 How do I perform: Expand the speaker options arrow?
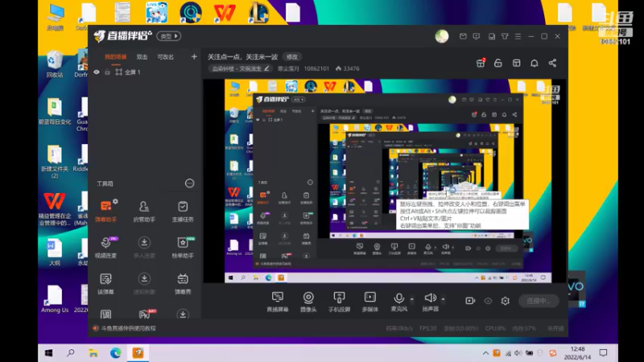pos(444,298)
